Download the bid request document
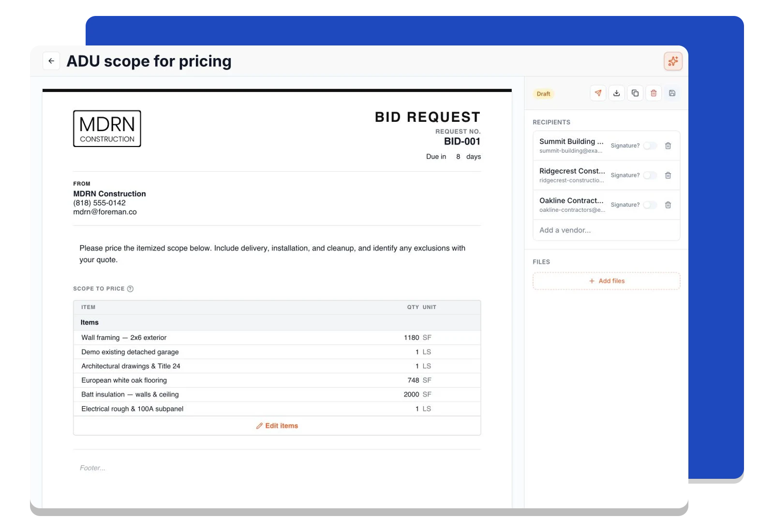Screen dimensions: 774x532 pyautogui.click(x=617, y=93)
